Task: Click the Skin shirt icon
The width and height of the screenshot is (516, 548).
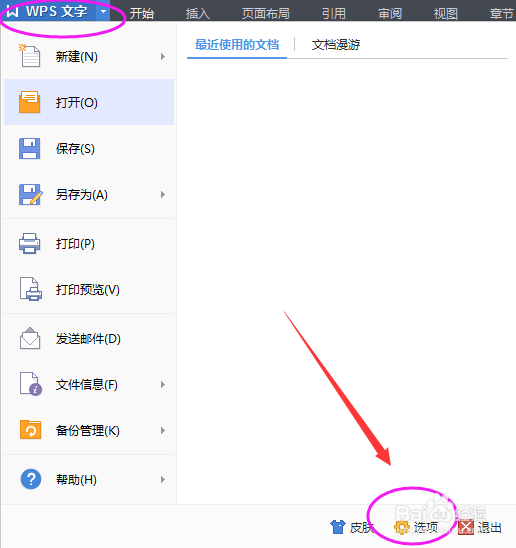Action: point(338,527)
